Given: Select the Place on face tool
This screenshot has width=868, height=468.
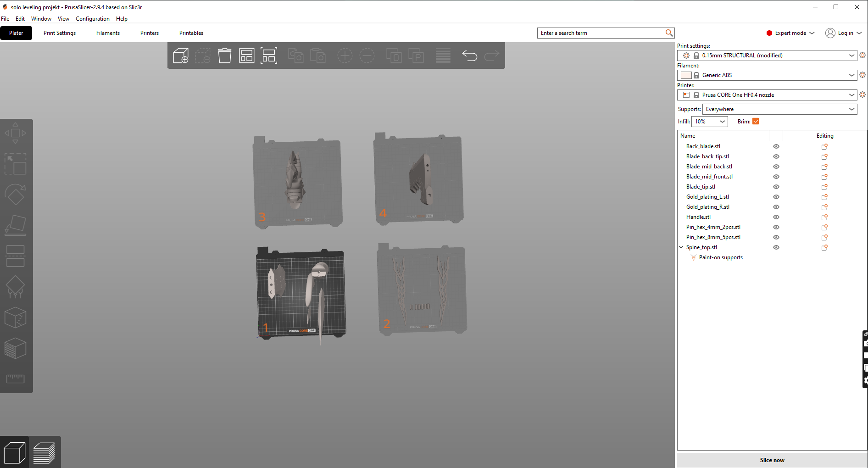Looking at the screenshot, I should (15, 225).
